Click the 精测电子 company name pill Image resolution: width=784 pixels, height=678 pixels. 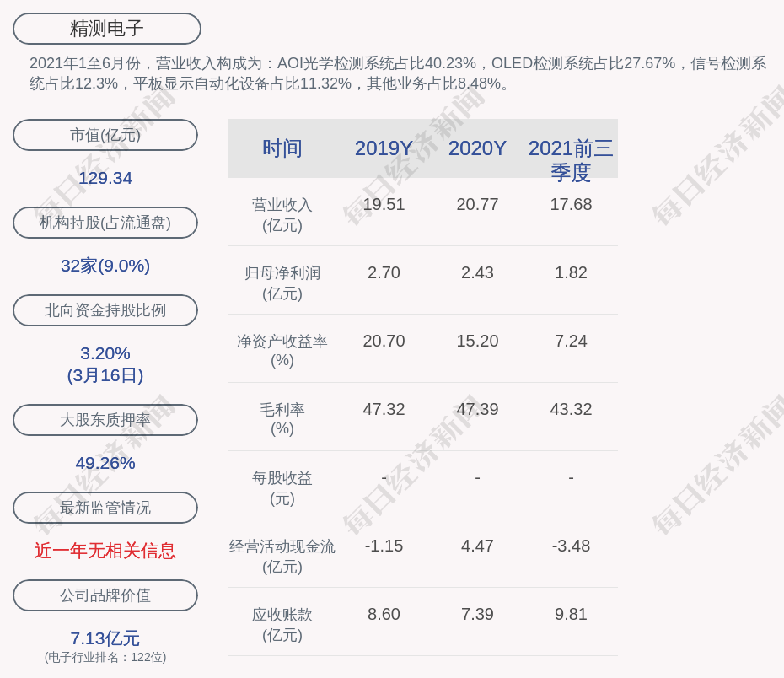[x=107, y=29]
